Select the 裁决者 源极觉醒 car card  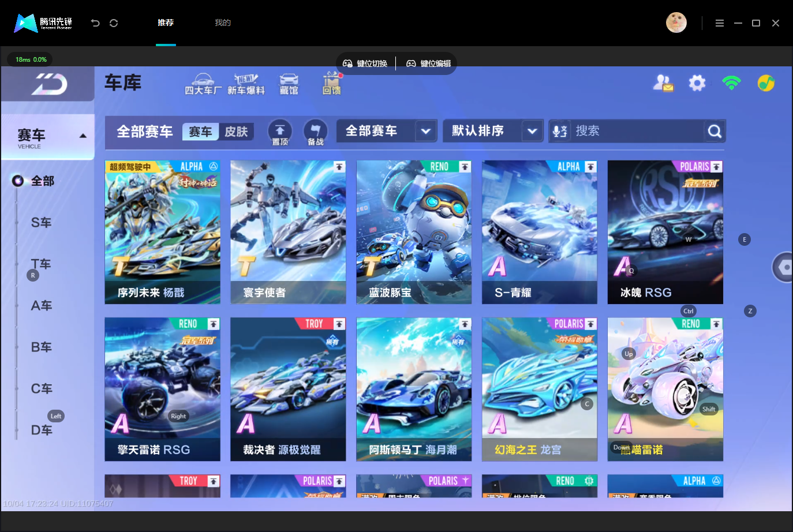288,389
